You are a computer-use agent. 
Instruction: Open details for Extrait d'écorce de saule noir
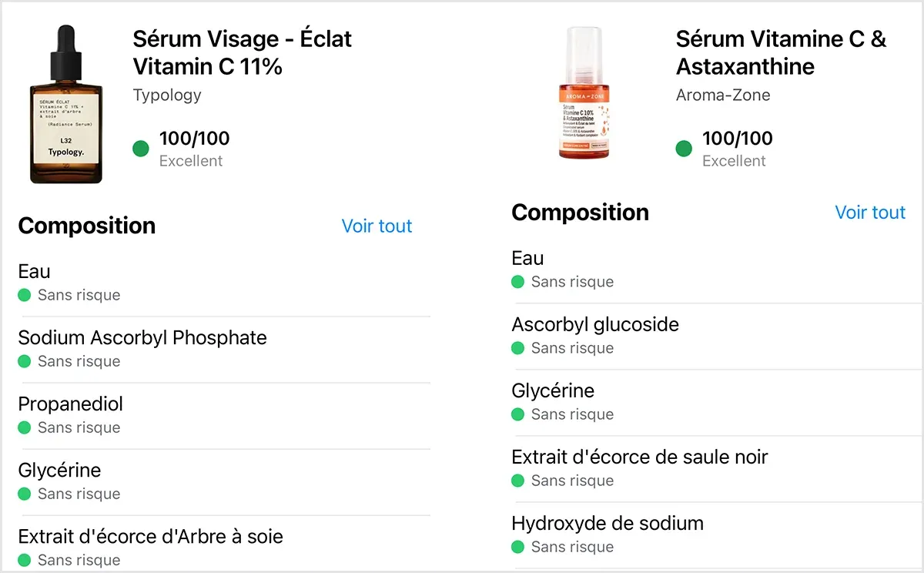pos(639,457)
